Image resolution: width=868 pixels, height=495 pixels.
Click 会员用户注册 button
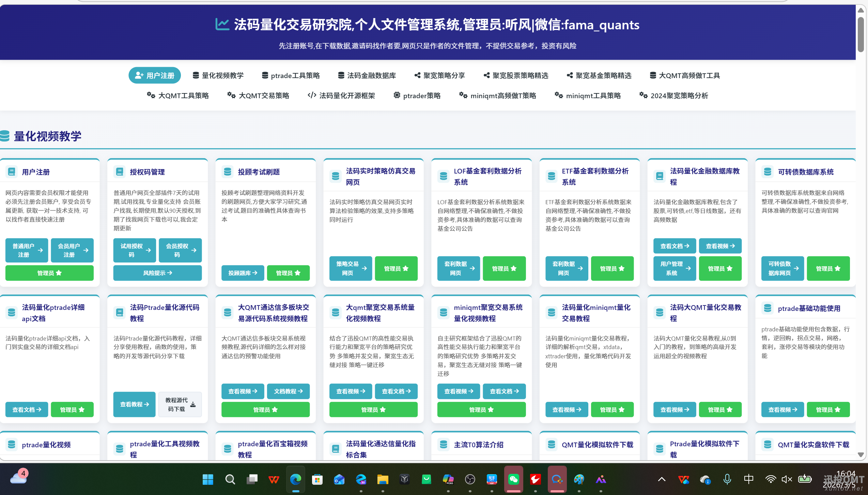(x=72, y=250)
